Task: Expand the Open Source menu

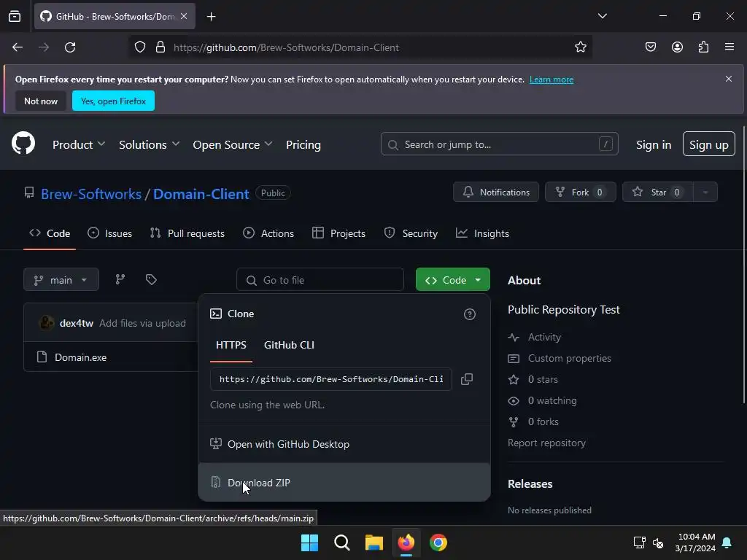Action: click(x=233, y=144)
